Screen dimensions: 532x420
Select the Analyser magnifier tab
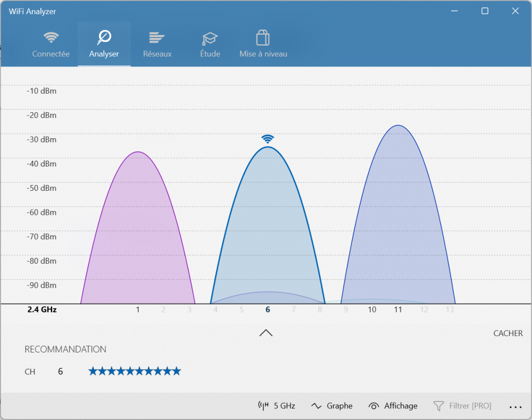[104, 44]
